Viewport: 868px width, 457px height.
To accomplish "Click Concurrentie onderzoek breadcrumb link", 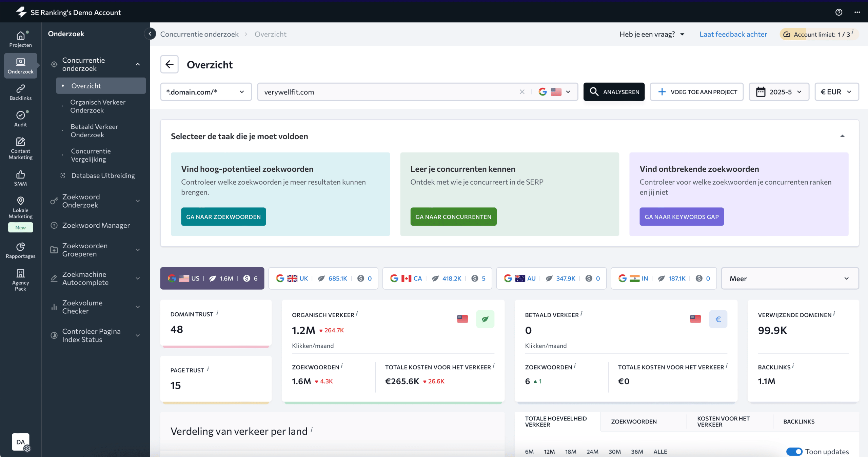I will [x=199, y=34].
